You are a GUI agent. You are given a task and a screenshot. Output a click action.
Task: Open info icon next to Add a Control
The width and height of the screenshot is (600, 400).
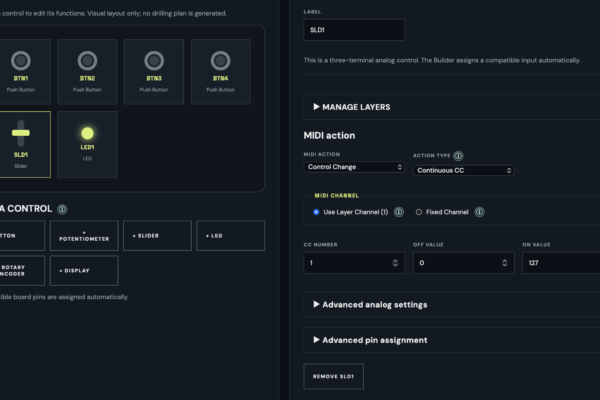pos(62,209)
